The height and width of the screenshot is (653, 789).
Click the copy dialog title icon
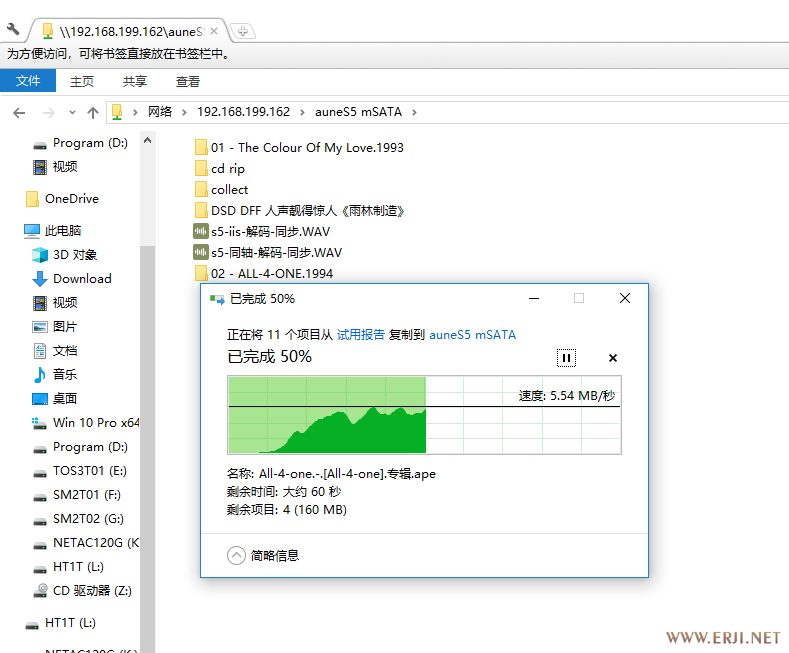click(217, 299)
